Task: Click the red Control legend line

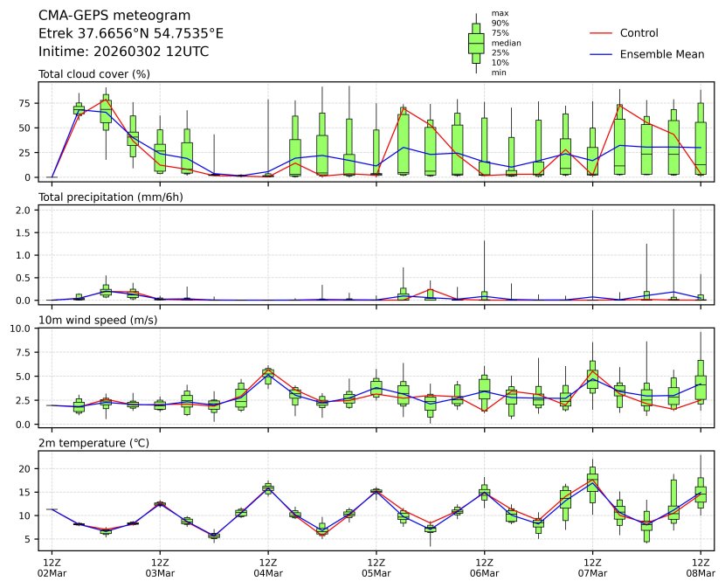Action: [601, 33]
